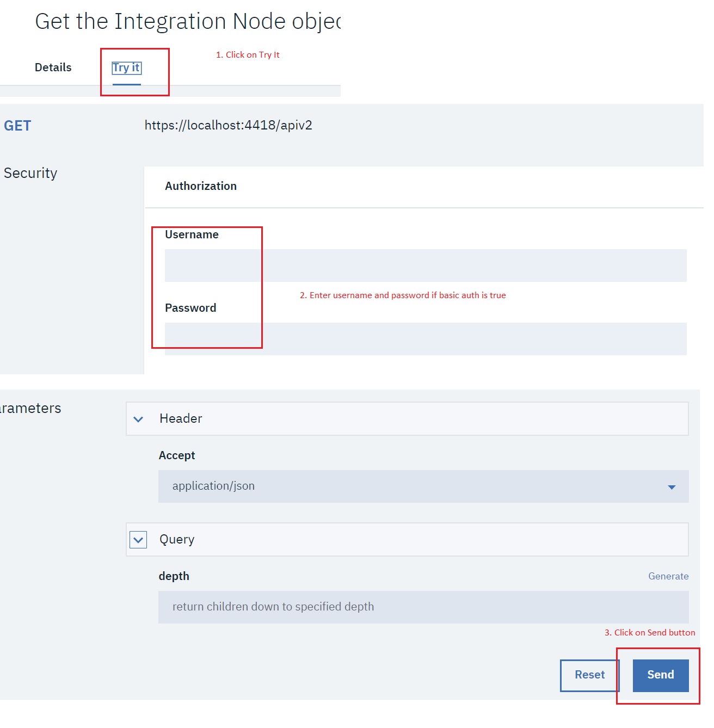Collapse the Header parameters section
The height and width of the screenshot is (728, 714).
point(139,418)
